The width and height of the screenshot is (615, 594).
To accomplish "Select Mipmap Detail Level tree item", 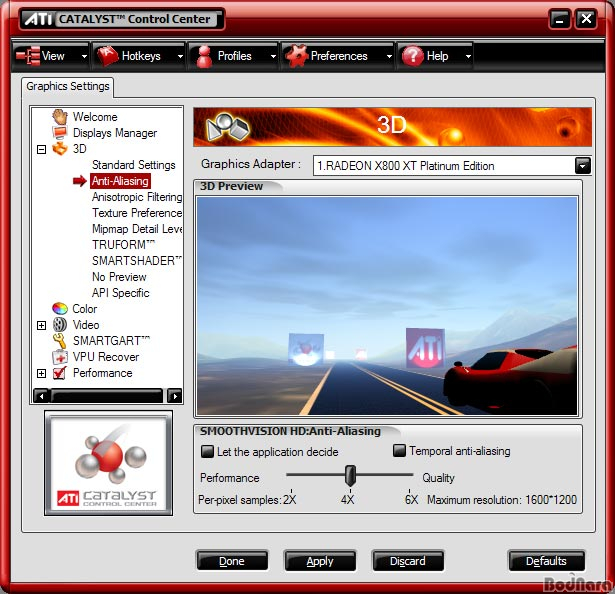I will tap(136, 229).
